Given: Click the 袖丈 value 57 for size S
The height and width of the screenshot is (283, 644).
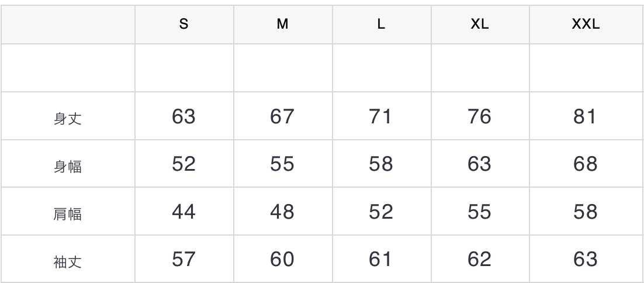Looking at the screenshot, I should 184,258.
